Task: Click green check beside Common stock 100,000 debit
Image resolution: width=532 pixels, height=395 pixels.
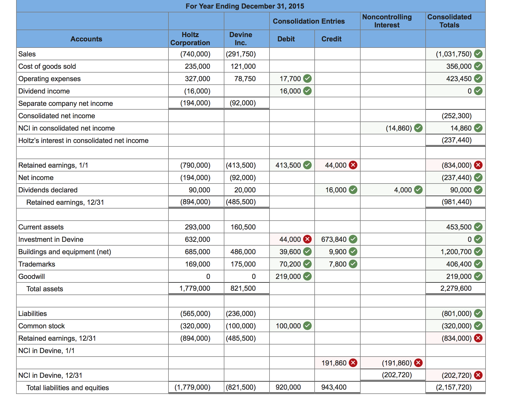Action: coord(307,326)
